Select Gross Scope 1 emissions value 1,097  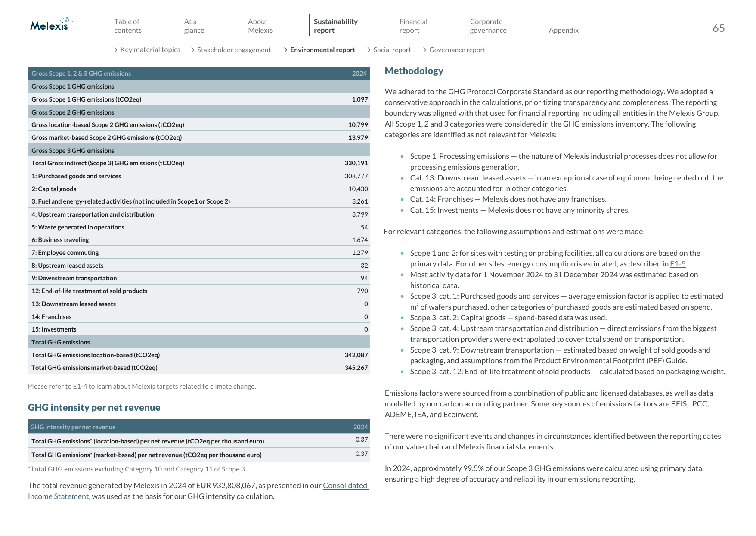click(x=359, y=99)
